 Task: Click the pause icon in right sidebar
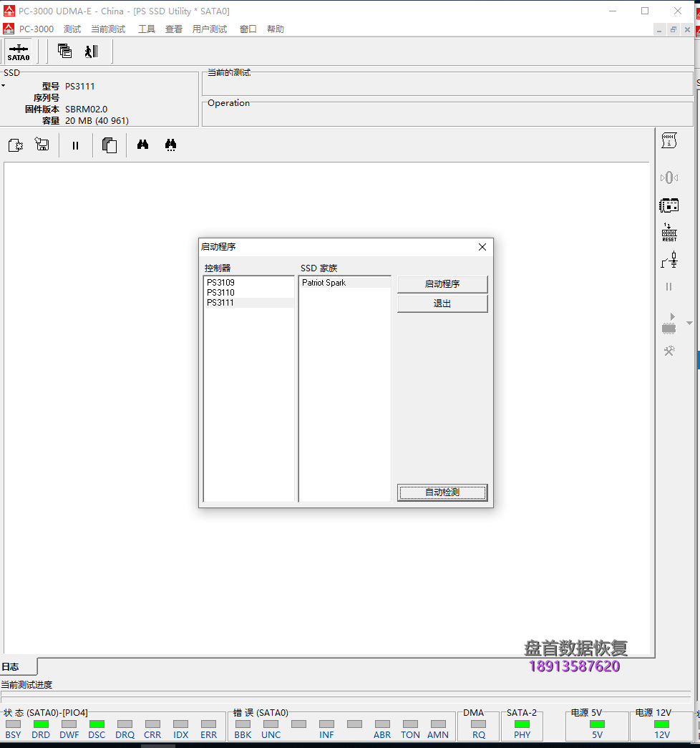[669, 287]
